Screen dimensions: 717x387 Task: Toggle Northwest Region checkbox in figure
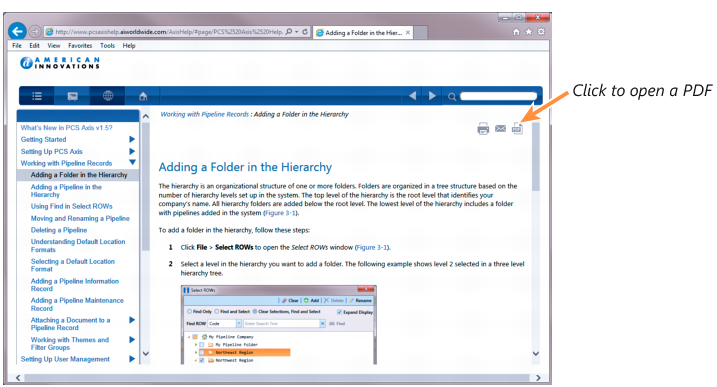tap(202, 360)
